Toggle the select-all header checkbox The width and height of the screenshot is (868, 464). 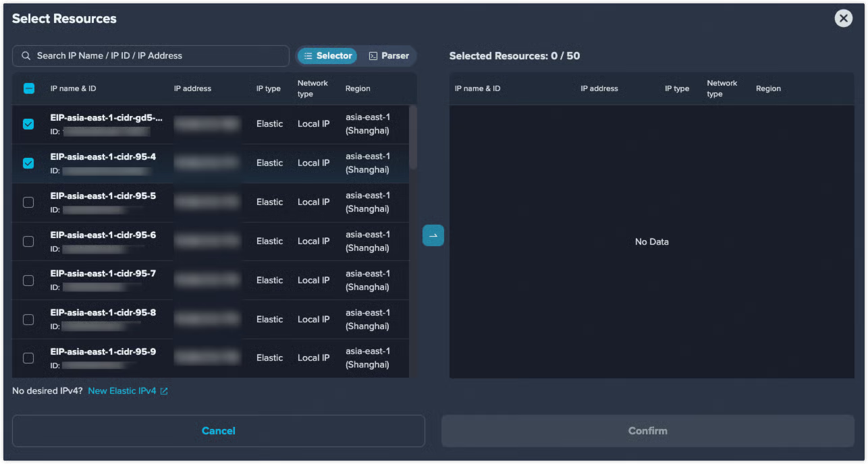pyautogui.click(x=29, y=88)
